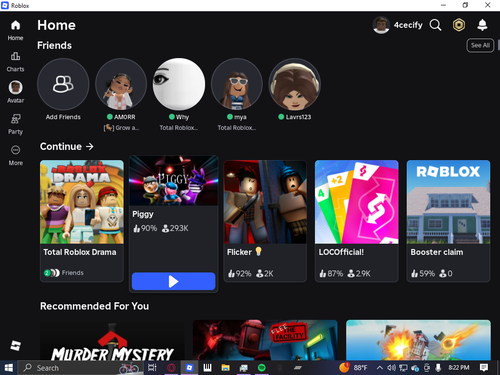Open Charts from the sidebar
The height and width of the screenshot is (375, 500).
point(15,62)
